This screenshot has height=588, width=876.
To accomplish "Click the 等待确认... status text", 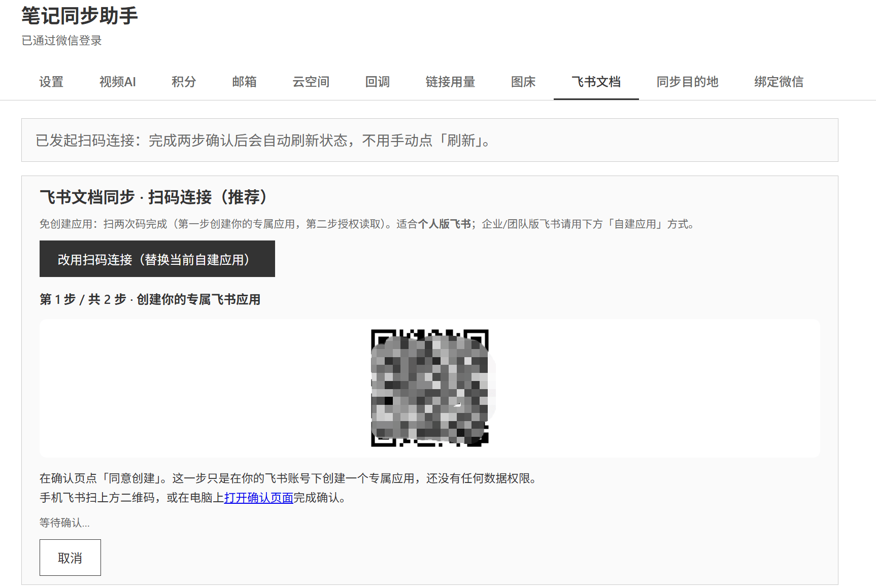I will pos(64,523).
